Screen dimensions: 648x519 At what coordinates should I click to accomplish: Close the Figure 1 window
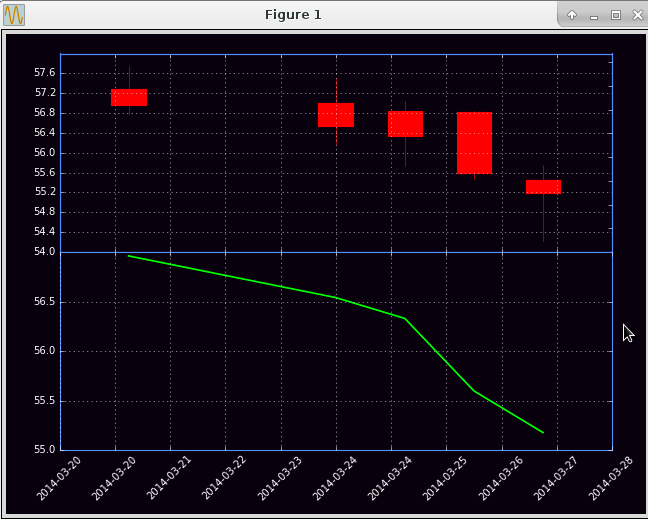pyautogui.click(x=638, y=15)
